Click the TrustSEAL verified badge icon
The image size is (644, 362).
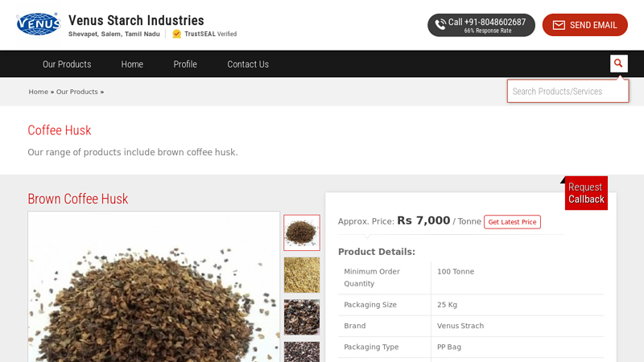point(176,34)
